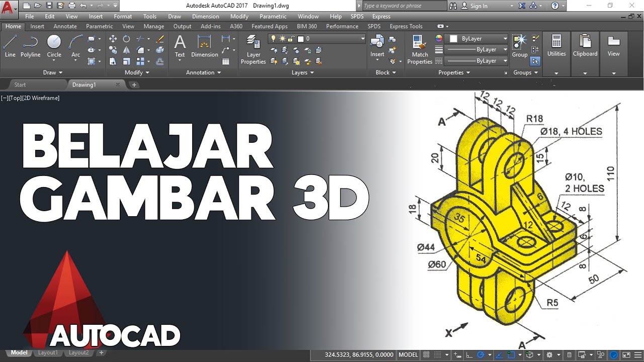Insert a Table from Annotation panel
This screenshot has width=644, height=362.
click(226, 61)
